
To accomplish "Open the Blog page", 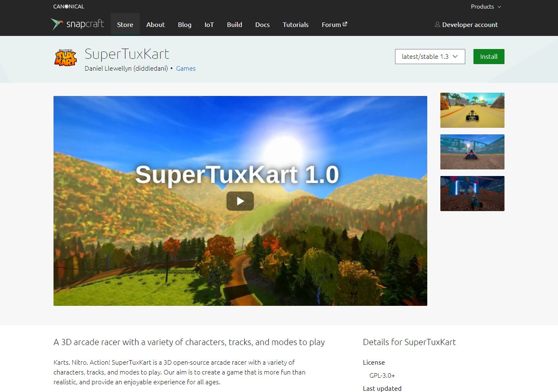I will point(185,24).
